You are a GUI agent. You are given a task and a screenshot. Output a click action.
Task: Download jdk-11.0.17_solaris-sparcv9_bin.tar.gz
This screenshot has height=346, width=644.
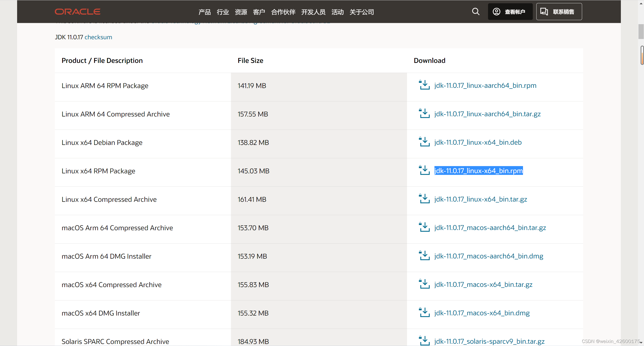click(x=489, y=341)
